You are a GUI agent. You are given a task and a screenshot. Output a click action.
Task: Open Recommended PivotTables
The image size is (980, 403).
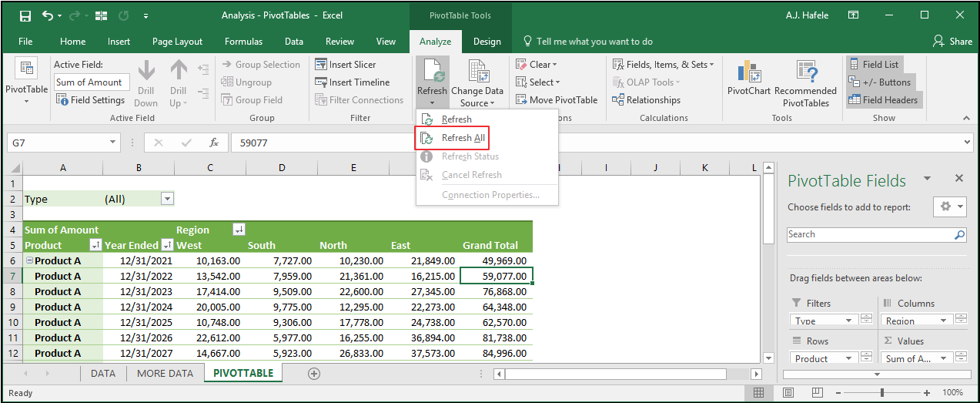tap(806, 83)
